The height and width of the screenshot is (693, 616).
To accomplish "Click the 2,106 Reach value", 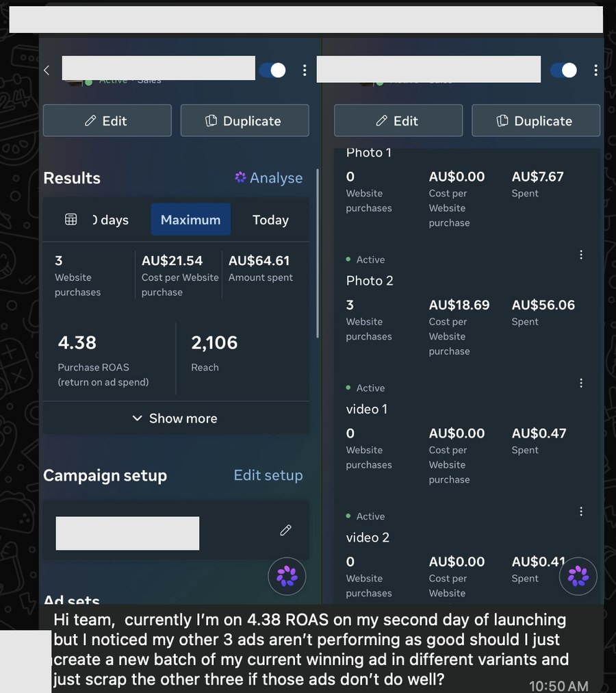I will (214, 342).
